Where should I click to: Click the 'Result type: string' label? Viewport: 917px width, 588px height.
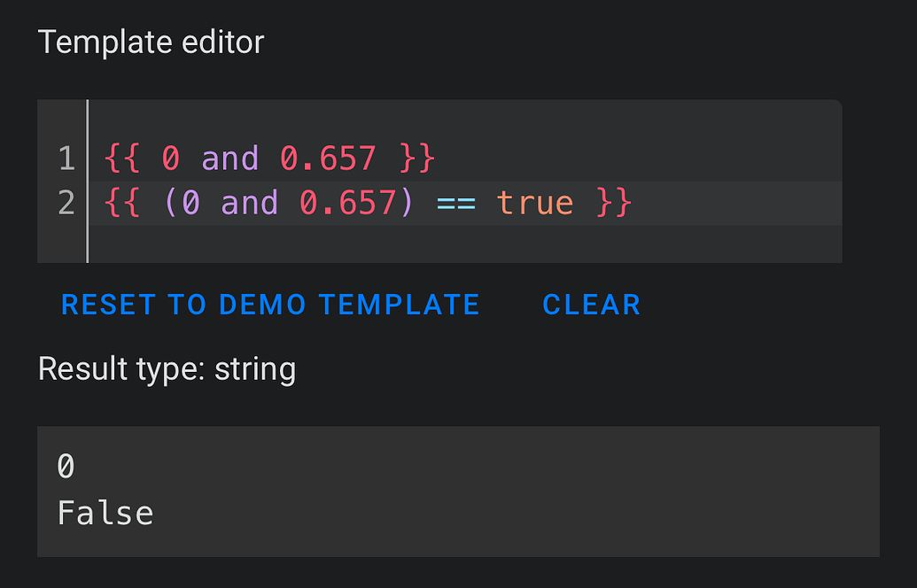(x=167, y=368)
